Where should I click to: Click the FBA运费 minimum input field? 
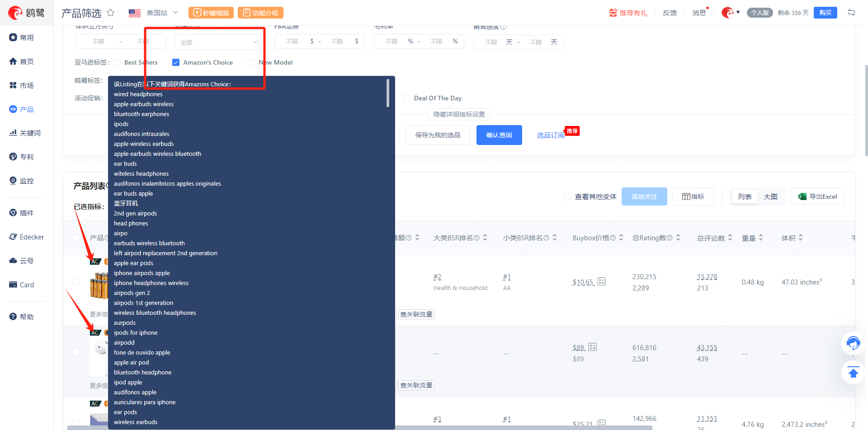pyautogui.click(x=292, y=41)
